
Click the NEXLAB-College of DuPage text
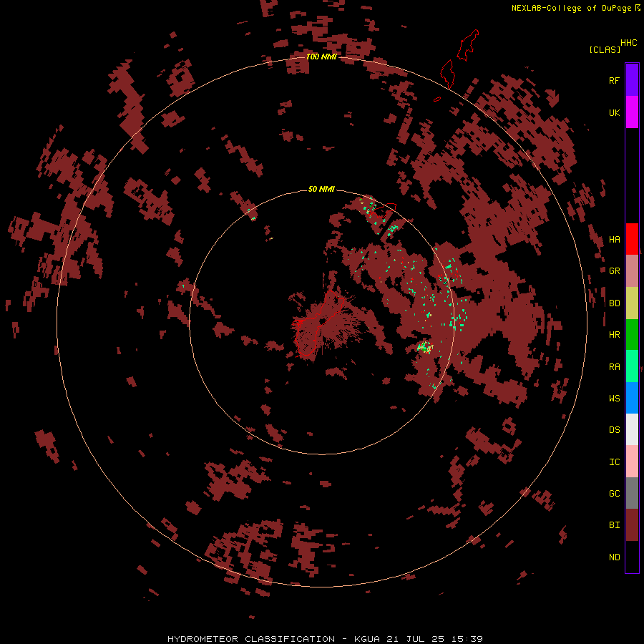click(571, 8)
